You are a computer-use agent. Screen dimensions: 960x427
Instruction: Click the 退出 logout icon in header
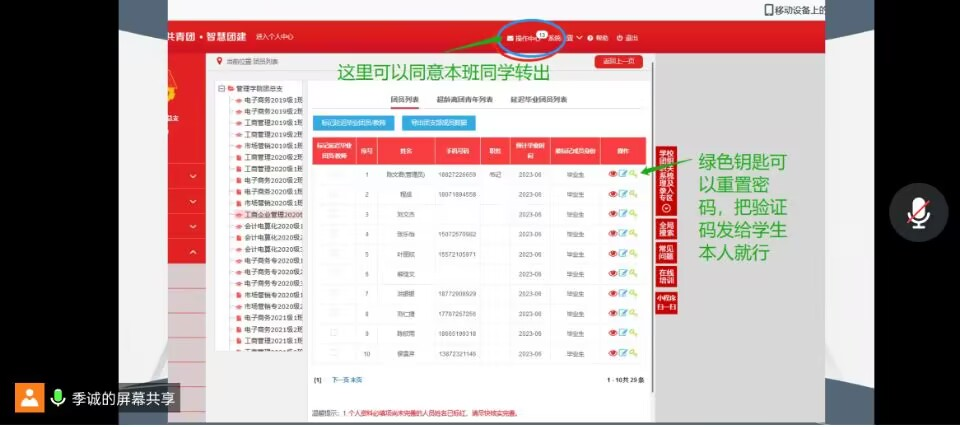point(620,38)
